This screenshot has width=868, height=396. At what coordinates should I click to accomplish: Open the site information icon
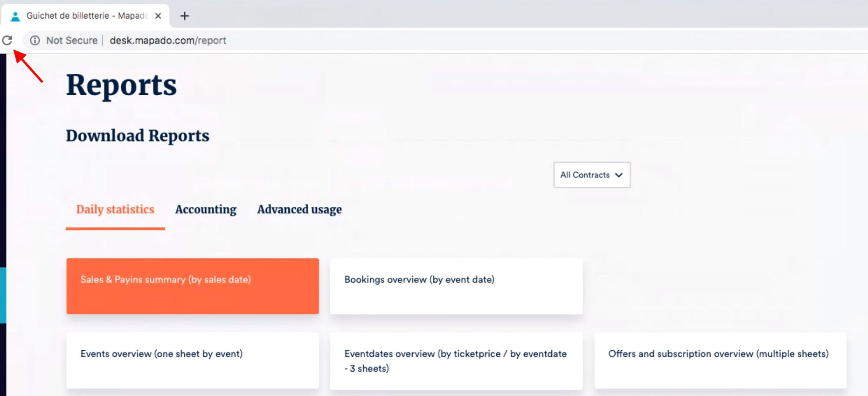[x=35, y=41]
